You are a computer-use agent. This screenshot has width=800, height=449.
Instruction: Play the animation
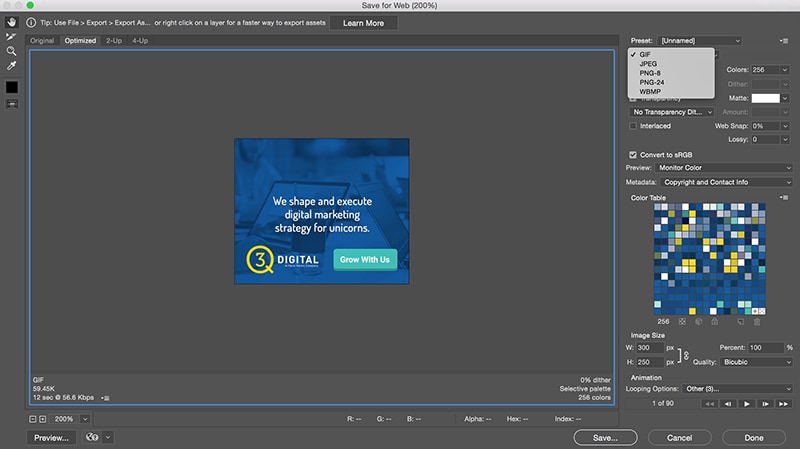coord(746,404)
